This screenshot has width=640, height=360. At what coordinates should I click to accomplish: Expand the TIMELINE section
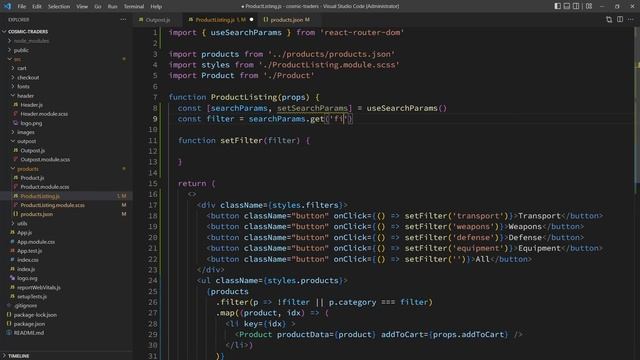(x=18, y=356)
